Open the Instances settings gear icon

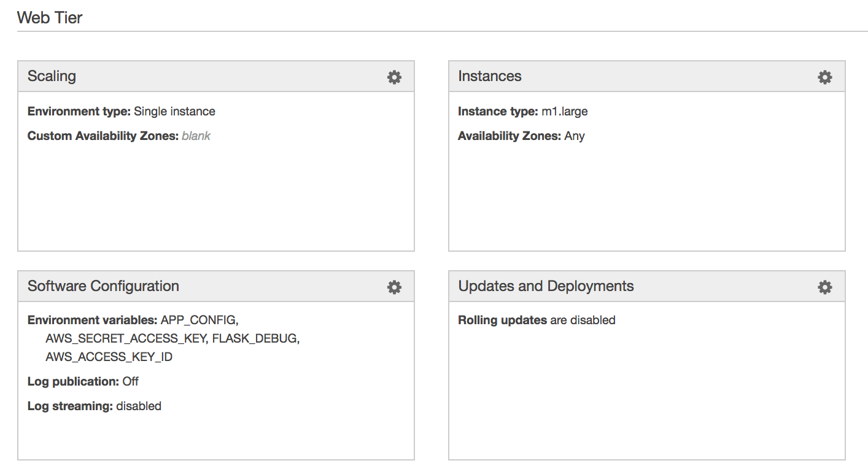pos(824,77)
